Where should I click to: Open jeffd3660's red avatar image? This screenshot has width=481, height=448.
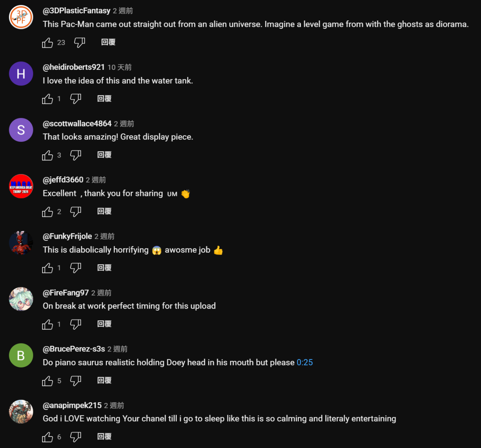(21, 186)
